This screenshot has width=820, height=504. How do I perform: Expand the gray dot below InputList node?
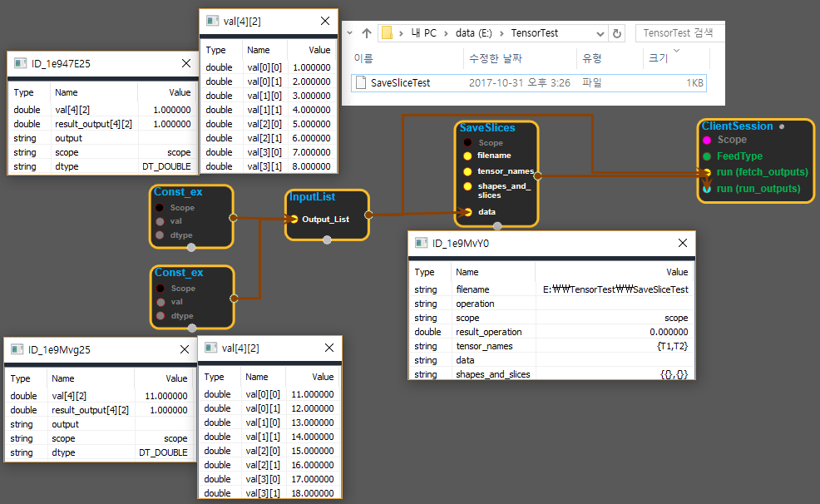[x=327, y=240]
